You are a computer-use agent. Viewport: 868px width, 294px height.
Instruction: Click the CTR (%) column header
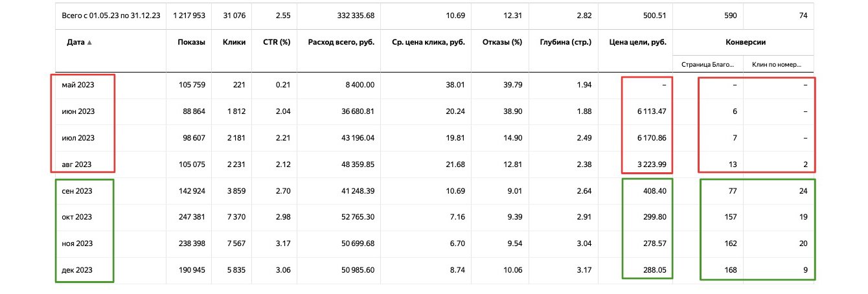[x=275, y=43]
